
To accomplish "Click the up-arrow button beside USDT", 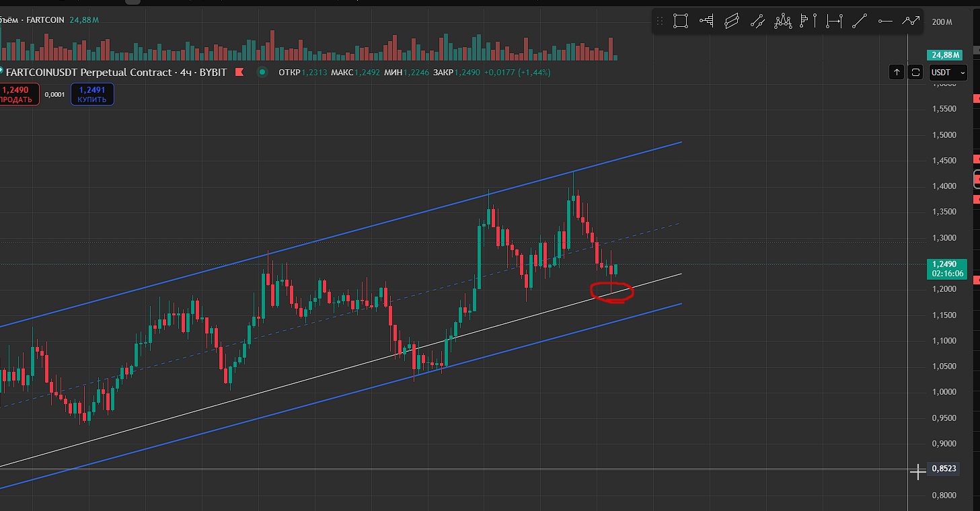I will [897, 72].
